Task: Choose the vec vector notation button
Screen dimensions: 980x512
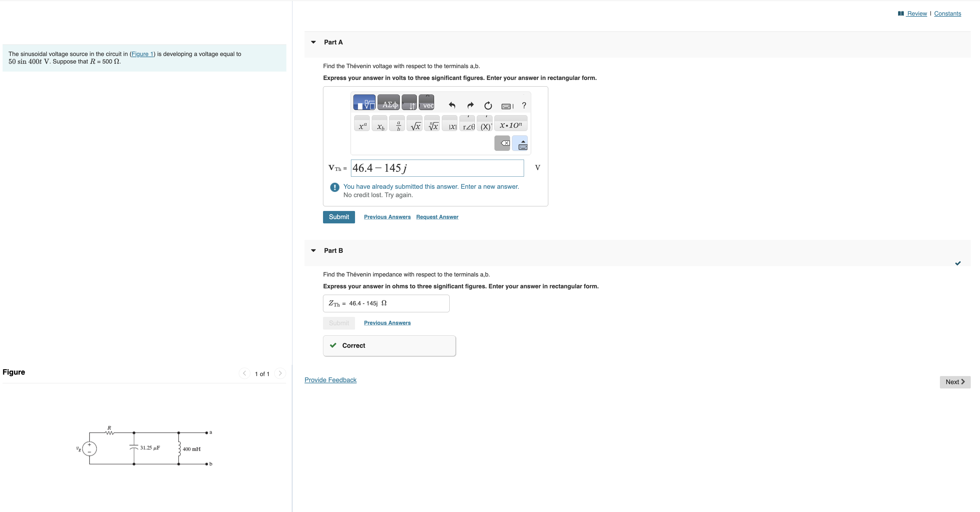Action: click(427, 102)
